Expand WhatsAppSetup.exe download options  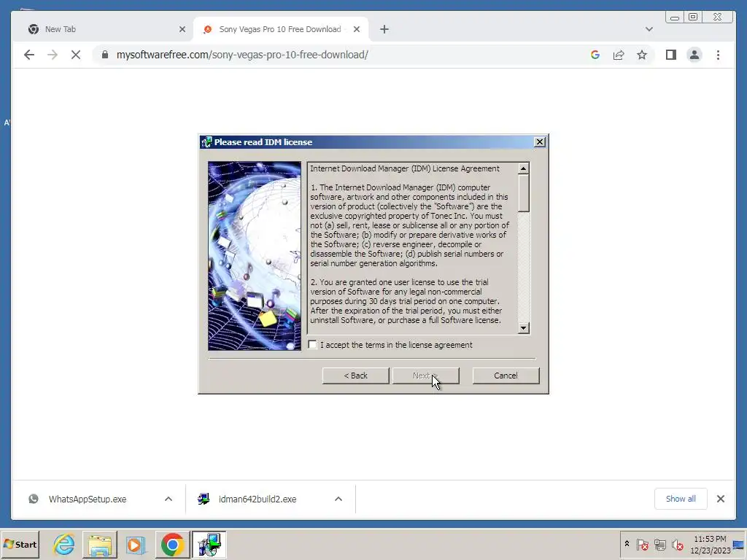tap(169, 499)
